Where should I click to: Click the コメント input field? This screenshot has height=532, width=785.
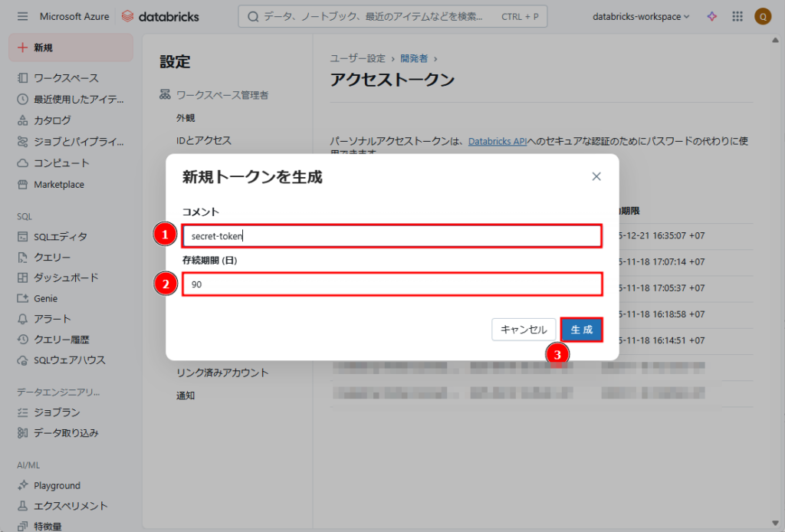[391, 236]
